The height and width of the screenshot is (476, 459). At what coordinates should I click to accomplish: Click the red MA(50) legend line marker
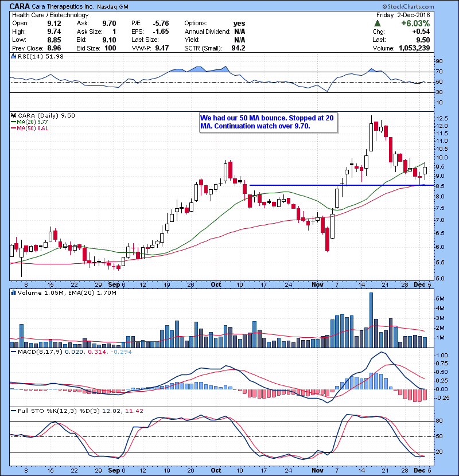[x=14, y=128]
